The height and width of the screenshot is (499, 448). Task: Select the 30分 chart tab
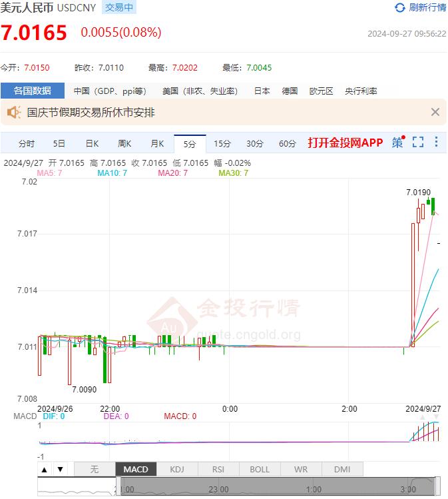tap(255, 143)
